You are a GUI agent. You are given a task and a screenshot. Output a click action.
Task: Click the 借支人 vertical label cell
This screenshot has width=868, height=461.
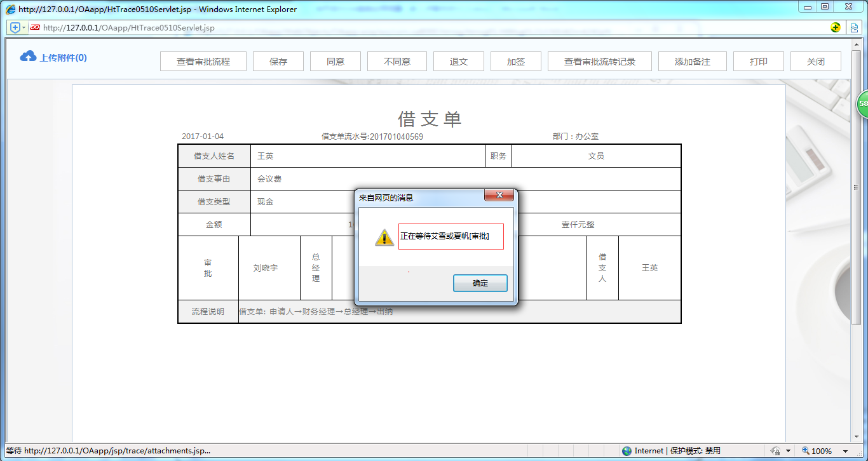pos(602,268)
